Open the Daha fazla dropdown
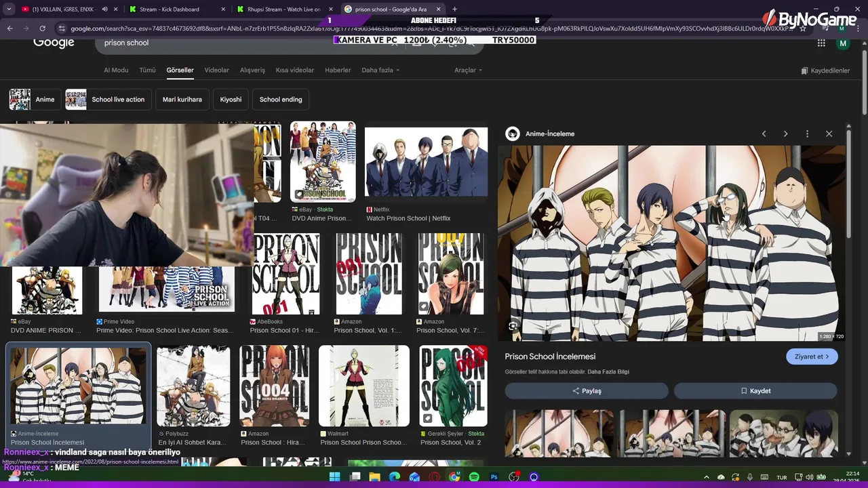 tap(380, 70)
